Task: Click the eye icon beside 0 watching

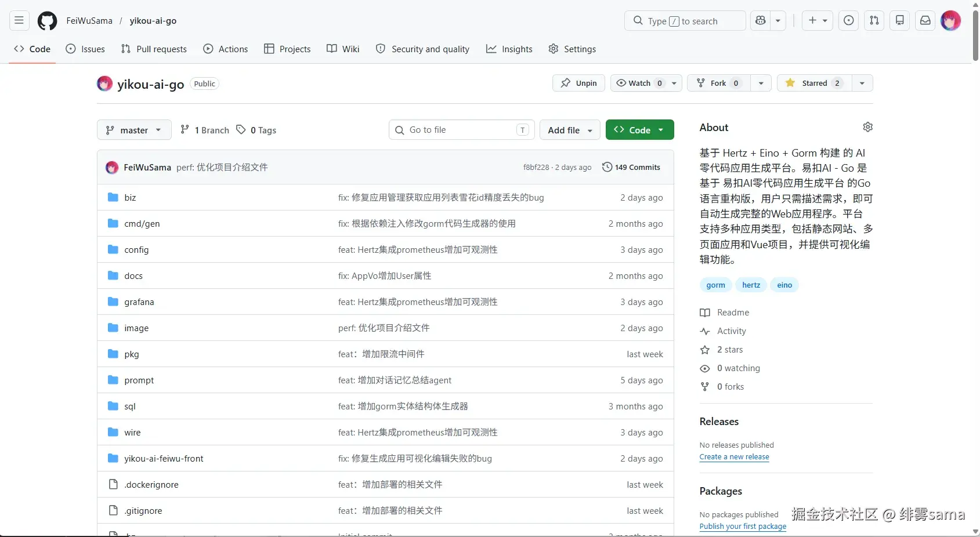Action: (x=705, y=368)
